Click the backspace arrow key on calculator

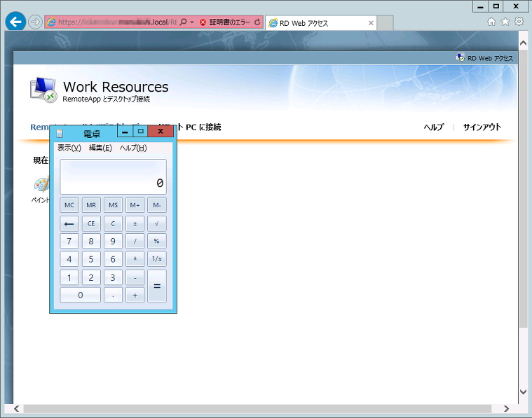(69, 224)
